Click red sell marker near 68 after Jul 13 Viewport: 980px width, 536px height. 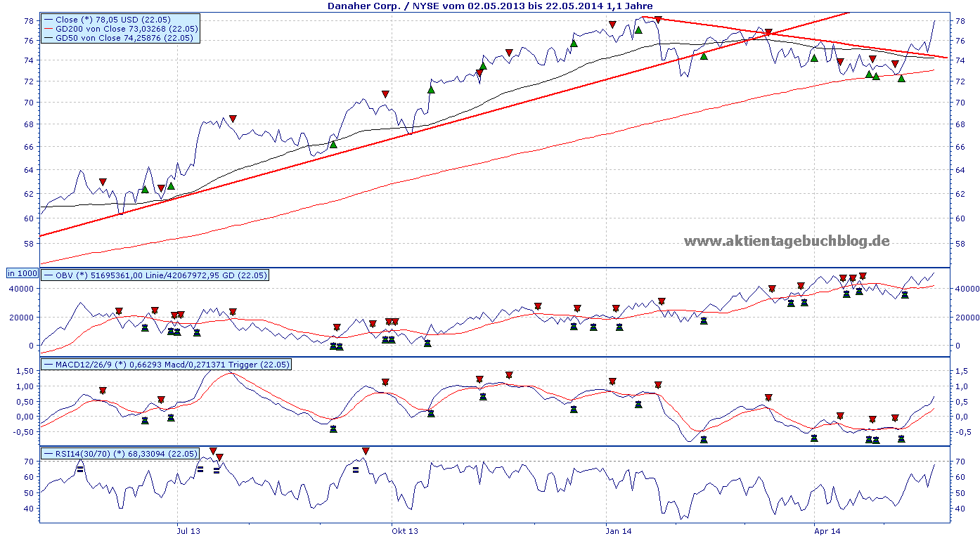pyautogui.click(x=233, y=119)
